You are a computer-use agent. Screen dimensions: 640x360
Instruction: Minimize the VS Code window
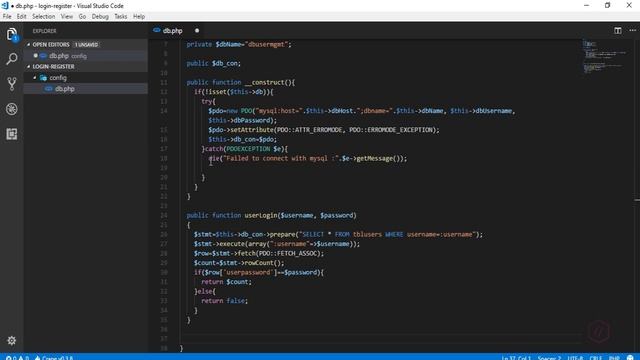587,5
